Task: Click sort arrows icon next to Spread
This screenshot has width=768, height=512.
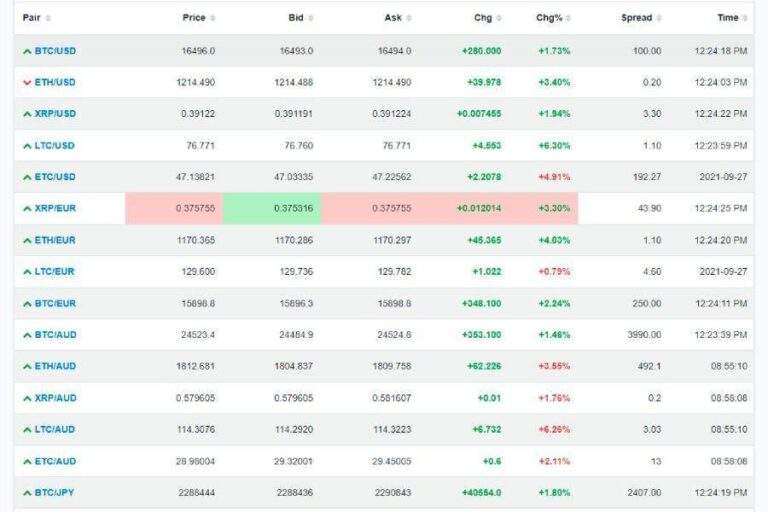Action: click(x=659, y=18)
